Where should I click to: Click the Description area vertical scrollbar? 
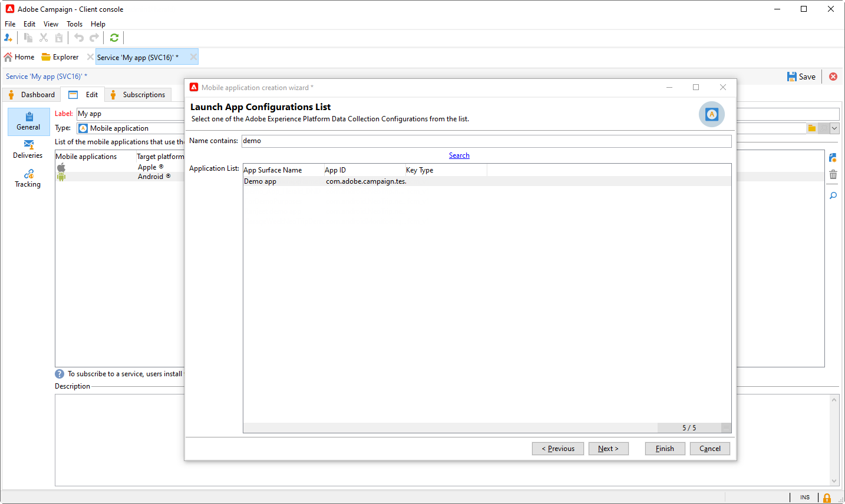point(834,440)
